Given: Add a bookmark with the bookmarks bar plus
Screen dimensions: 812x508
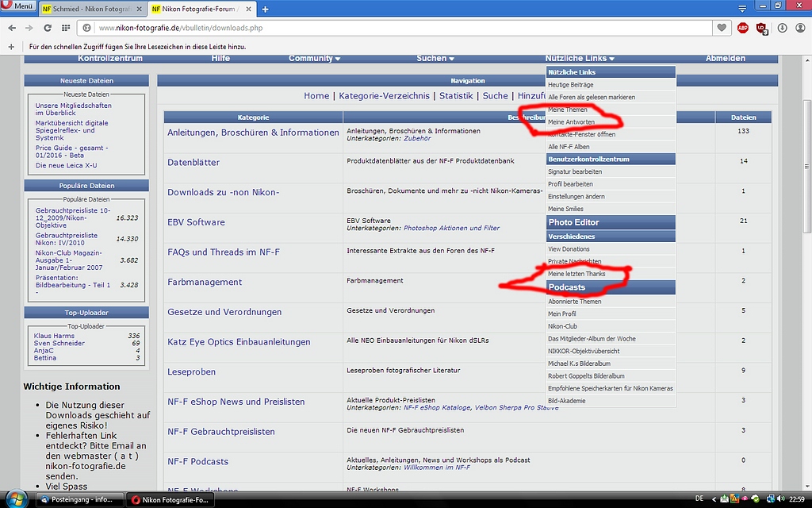Looking at the screenshot, I should pyautogui.click(x=11, y=47).
